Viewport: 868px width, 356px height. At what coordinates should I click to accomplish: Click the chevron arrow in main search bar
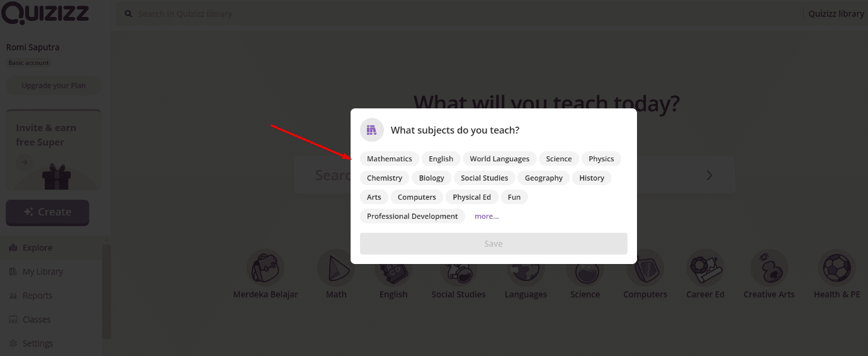point(709,175)
